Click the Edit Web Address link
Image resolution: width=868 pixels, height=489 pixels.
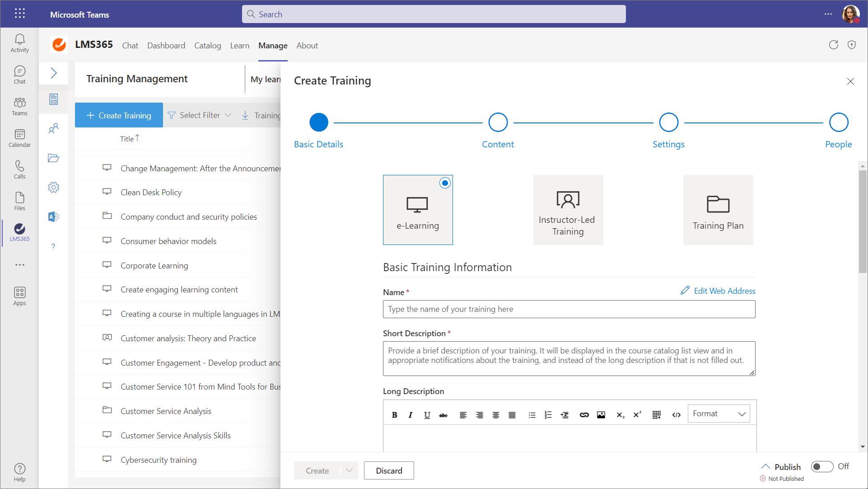click(x=718, y=291)
